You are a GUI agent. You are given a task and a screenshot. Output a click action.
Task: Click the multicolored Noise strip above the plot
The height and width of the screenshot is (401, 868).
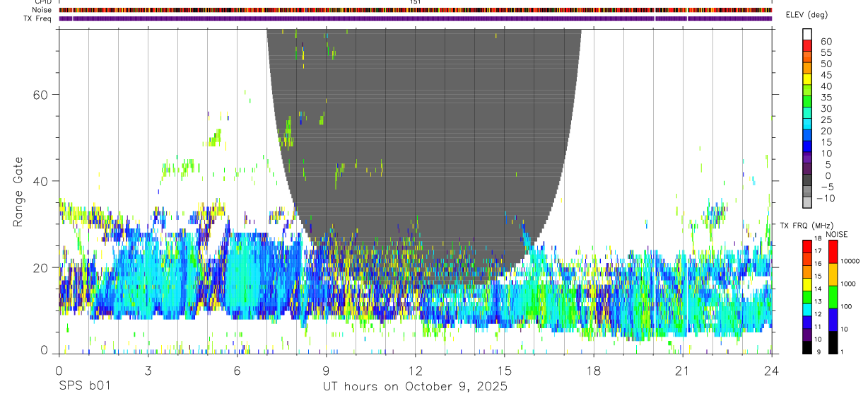tap(416, 10)
